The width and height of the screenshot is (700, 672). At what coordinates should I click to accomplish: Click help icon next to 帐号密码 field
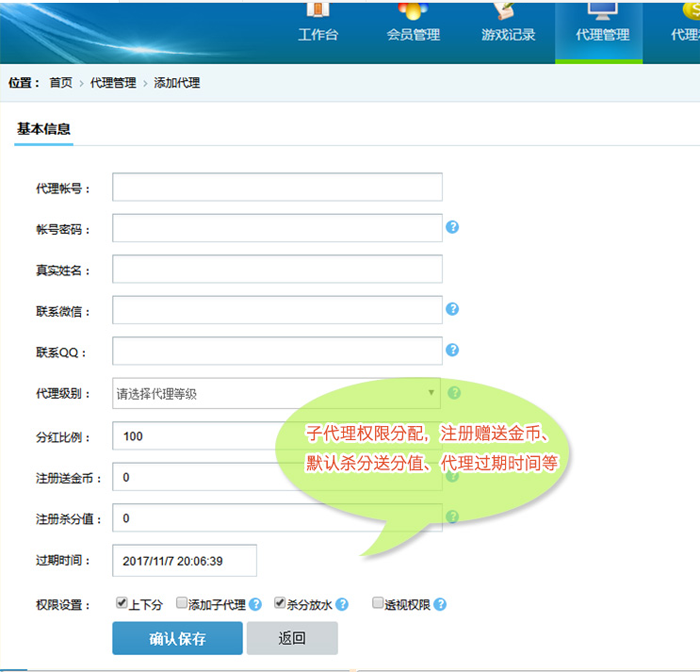(x=452, y=227)
